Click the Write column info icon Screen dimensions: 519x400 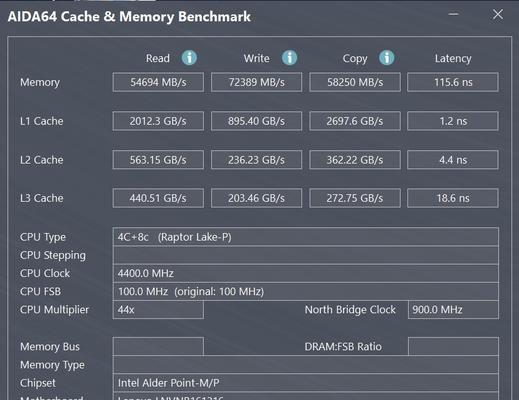tap(289, 58)
